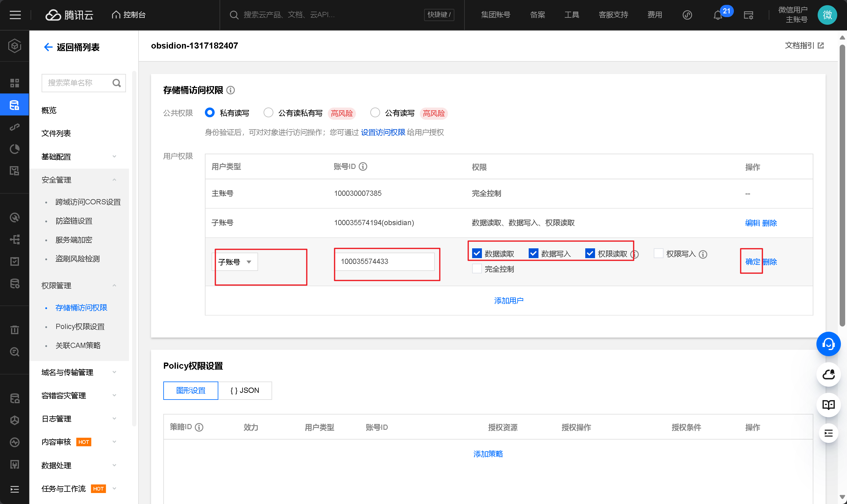Select the 公有读私有写 radio option
Image resolution: width=847 pixels, height=504 pixels.
268,113
